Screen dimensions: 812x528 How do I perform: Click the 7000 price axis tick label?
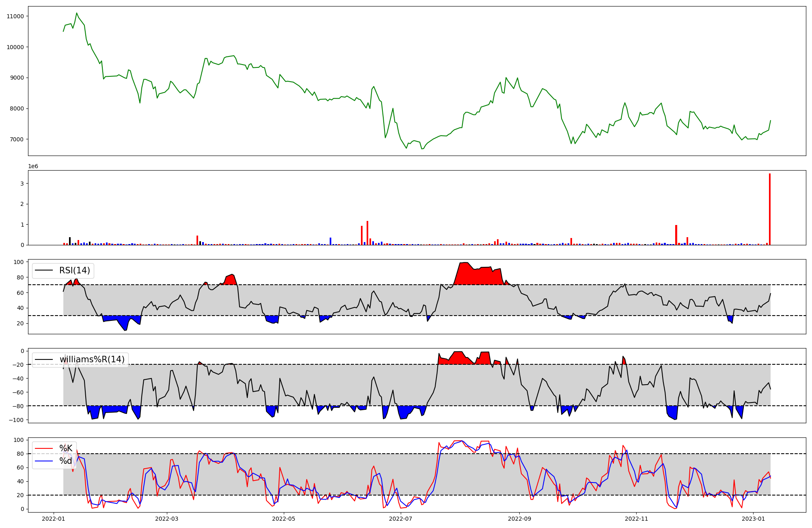tap(17, 139)
